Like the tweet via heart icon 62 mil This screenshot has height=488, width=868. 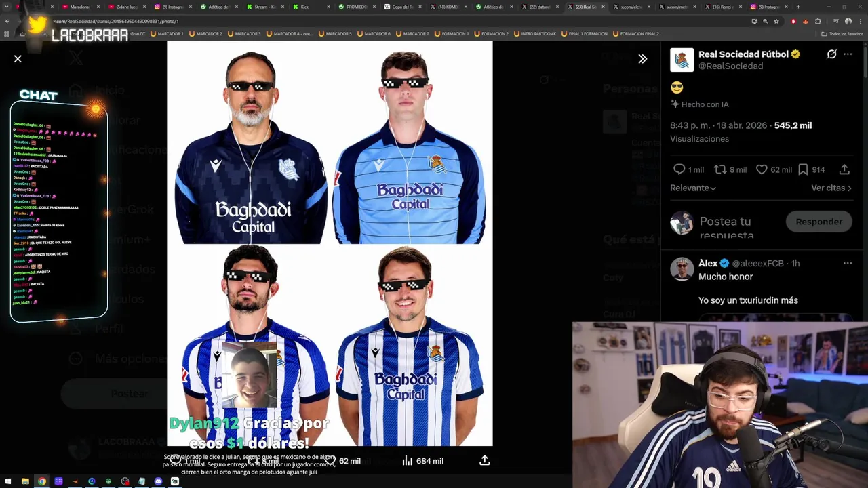tap(762, 169)
